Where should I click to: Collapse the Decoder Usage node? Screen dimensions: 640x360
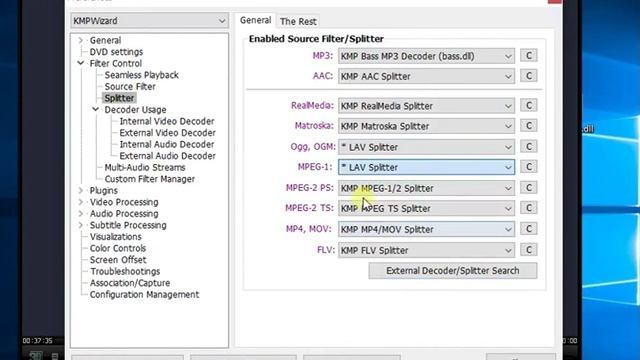pyautogui.click(x=95, y=109)
